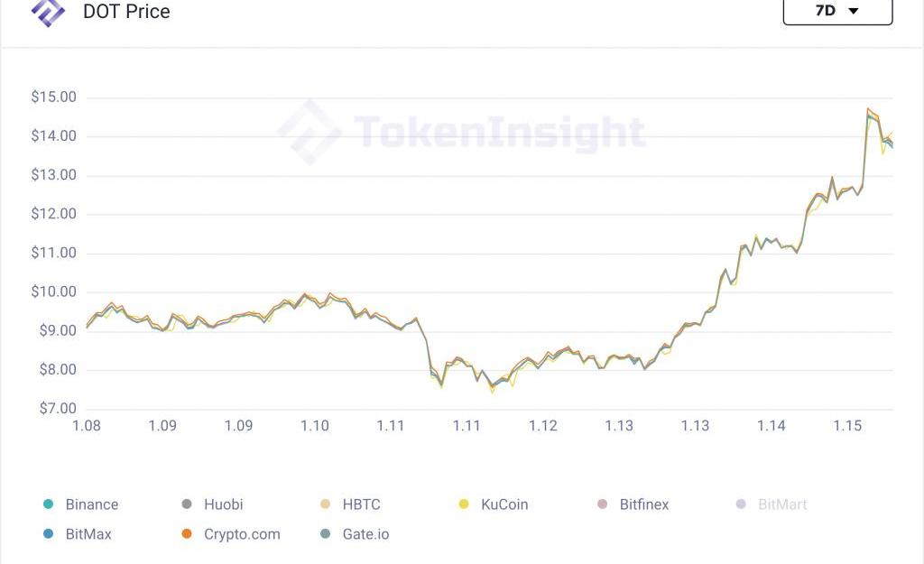
Task: Click the Gate.io legend label
Action: pos(365,533)
